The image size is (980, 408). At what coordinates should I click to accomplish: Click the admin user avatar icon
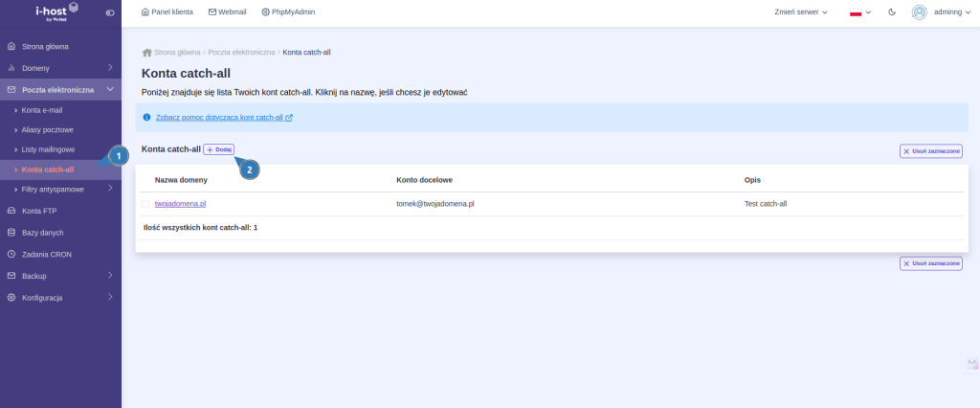919,12
